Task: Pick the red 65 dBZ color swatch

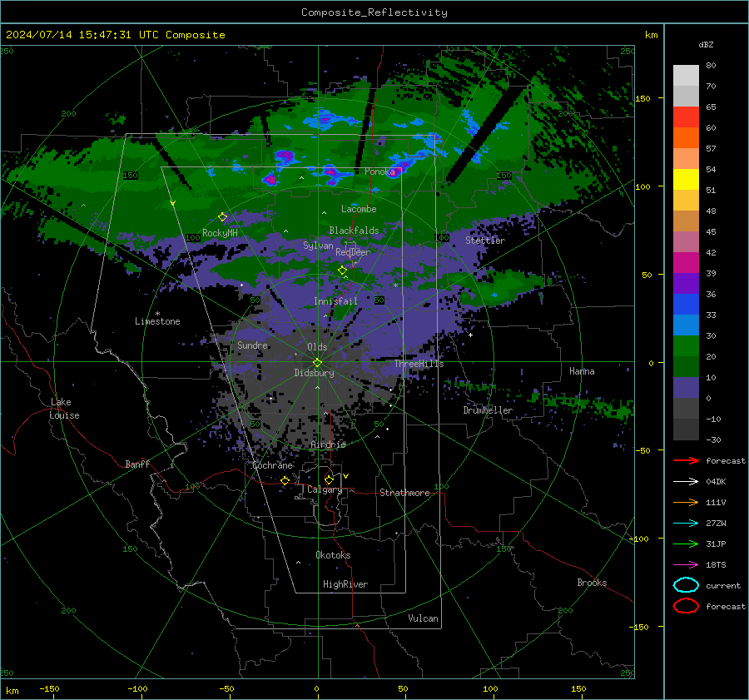Action: pos(686,117)
